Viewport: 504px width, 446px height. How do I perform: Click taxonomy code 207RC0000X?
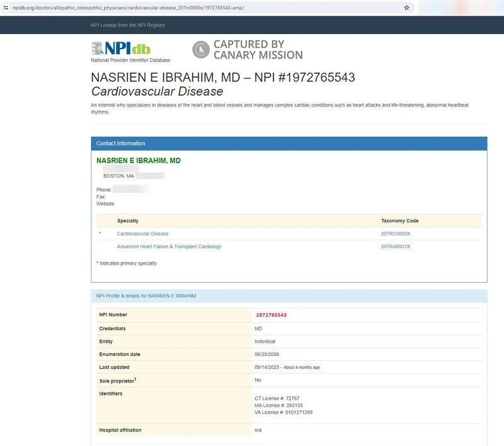[x=395, y=234]
